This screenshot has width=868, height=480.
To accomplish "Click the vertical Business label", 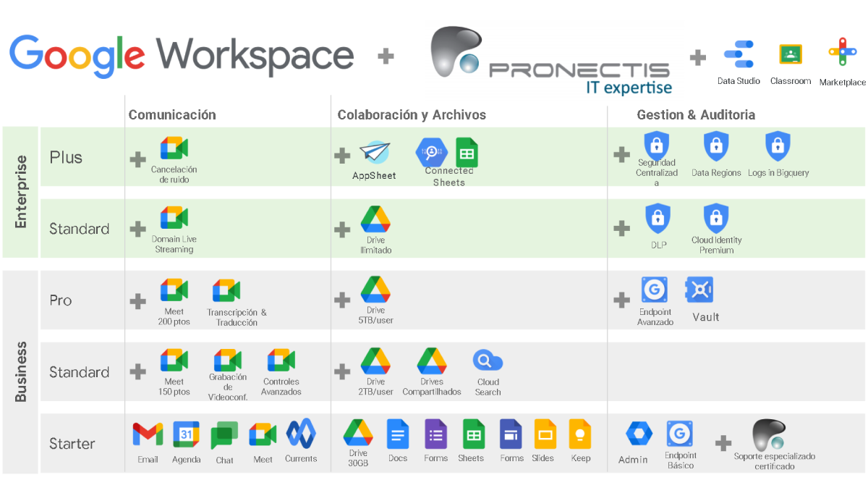I will coord(20,371).
